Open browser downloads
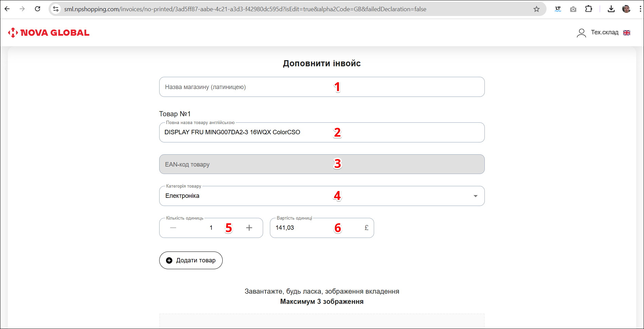 611,9
